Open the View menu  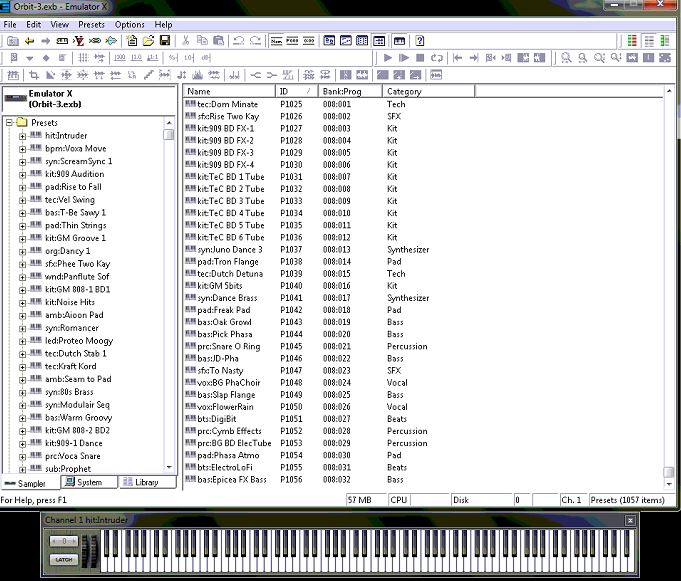(60, 25)
